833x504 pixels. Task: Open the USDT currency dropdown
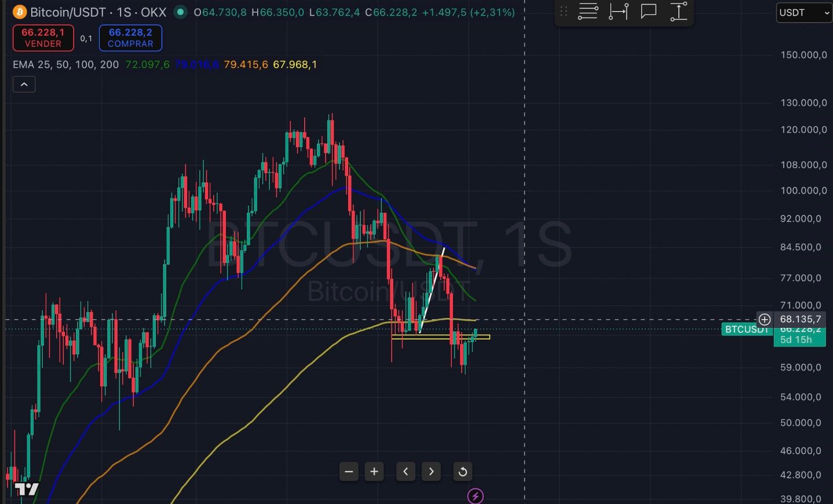[x=804, y=12]
